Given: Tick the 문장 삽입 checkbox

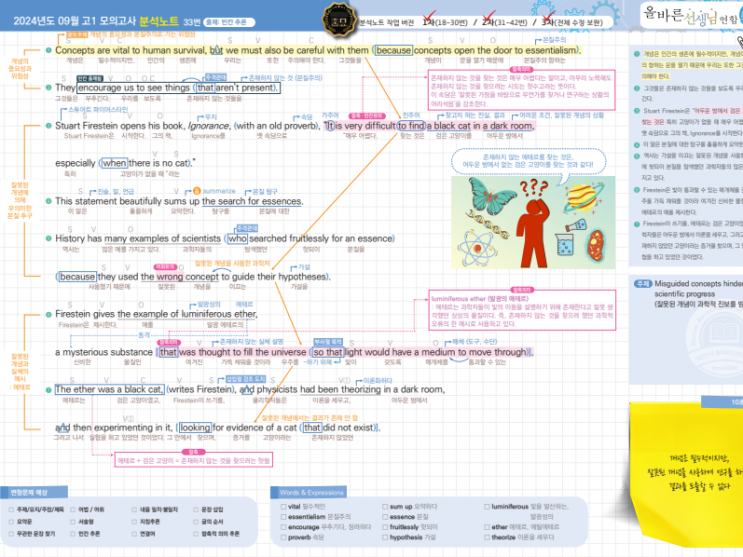Looking at the screenshot, I should [x=196, y=510].
